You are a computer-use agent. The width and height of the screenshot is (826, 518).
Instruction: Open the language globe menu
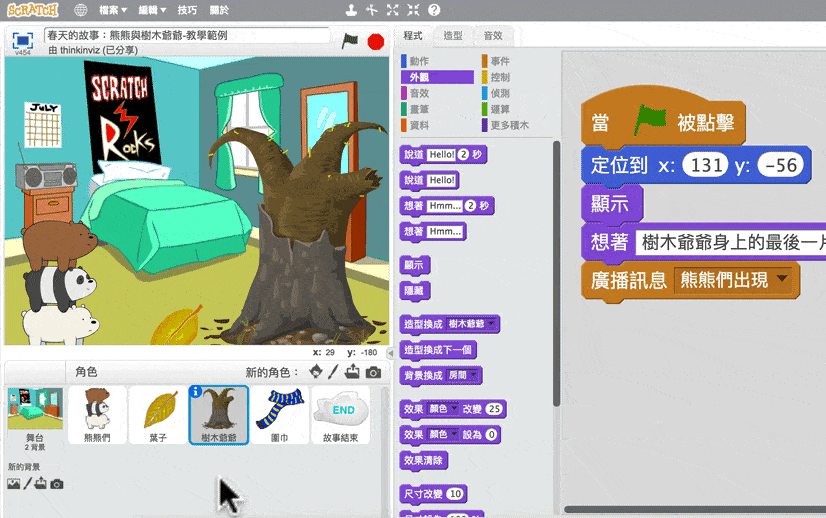pyautogui.click(x=80, y=10)
